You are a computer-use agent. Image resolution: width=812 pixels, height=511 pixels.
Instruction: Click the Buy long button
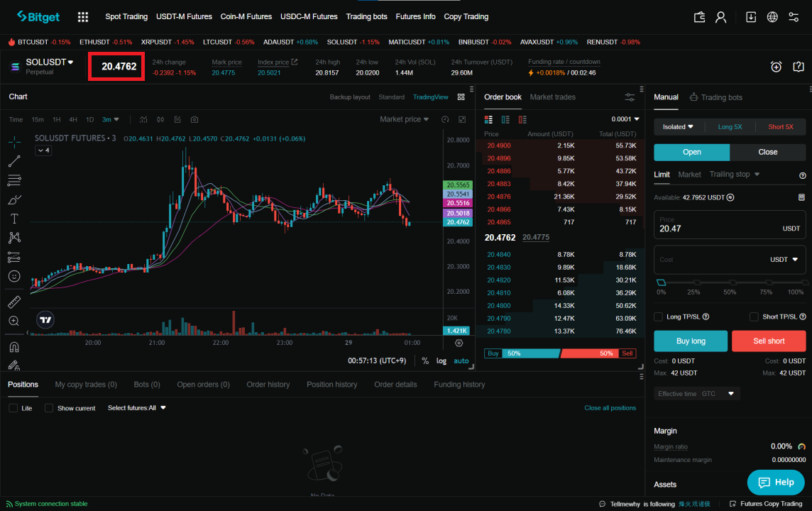pyautogui.click(x=691, y=341)
